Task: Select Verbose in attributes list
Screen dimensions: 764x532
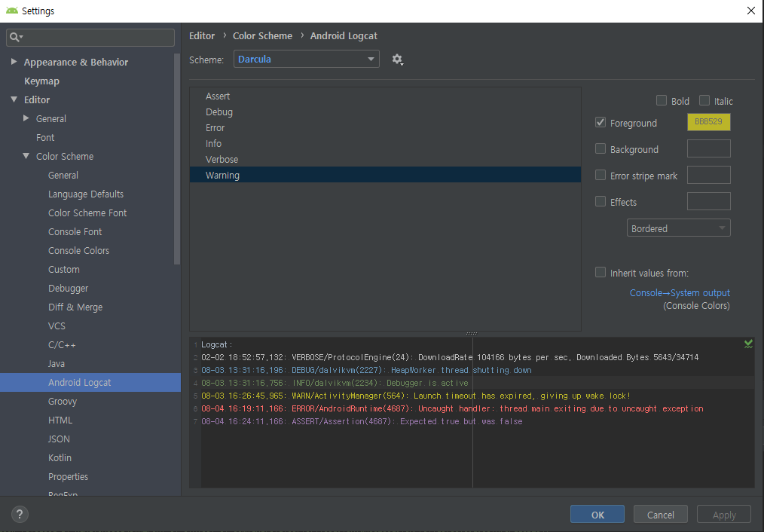Action: (385, 159)
